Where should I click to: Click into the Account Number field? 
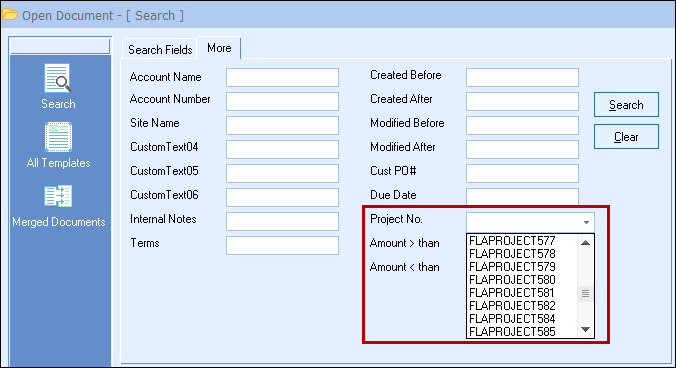282,101
